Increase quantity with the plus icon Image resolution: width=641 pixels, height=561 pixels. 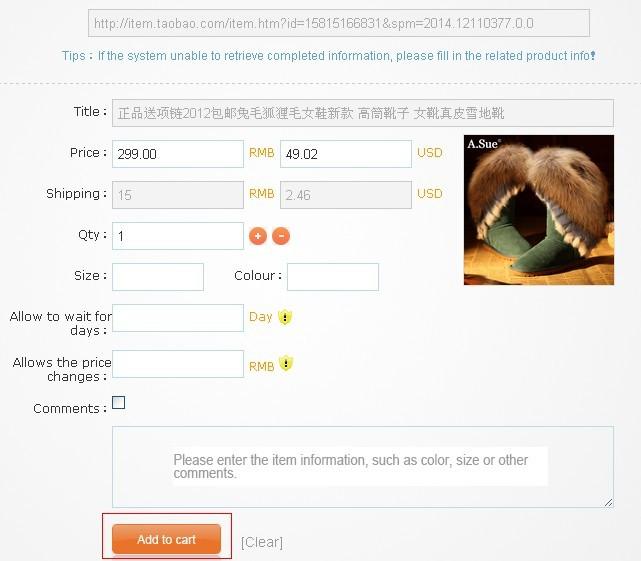point(258,236)
